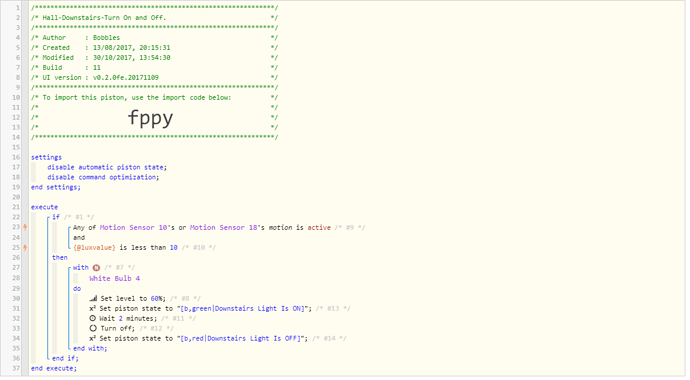Click the lightning bolt icon beside line 23
Screen dimensions: 690x380
pyautogui.click(x=25, y=227)
